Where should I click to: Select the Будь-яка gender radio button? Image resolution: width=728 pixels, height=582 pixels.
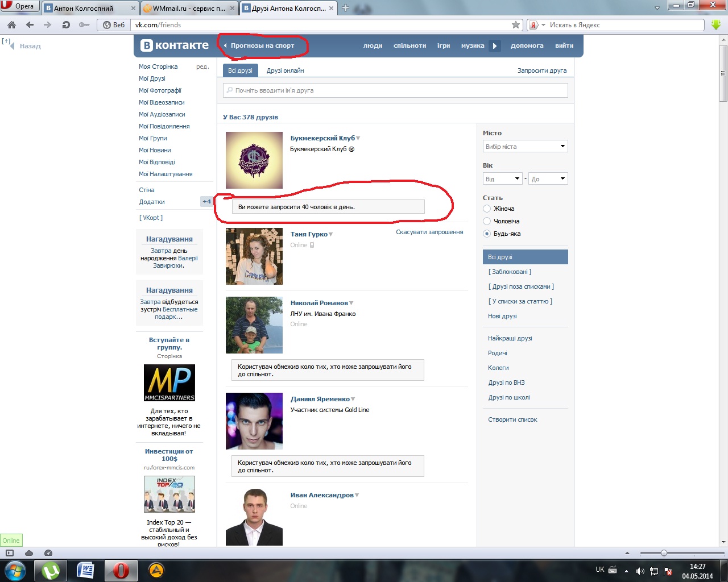[x=487, y=234]
